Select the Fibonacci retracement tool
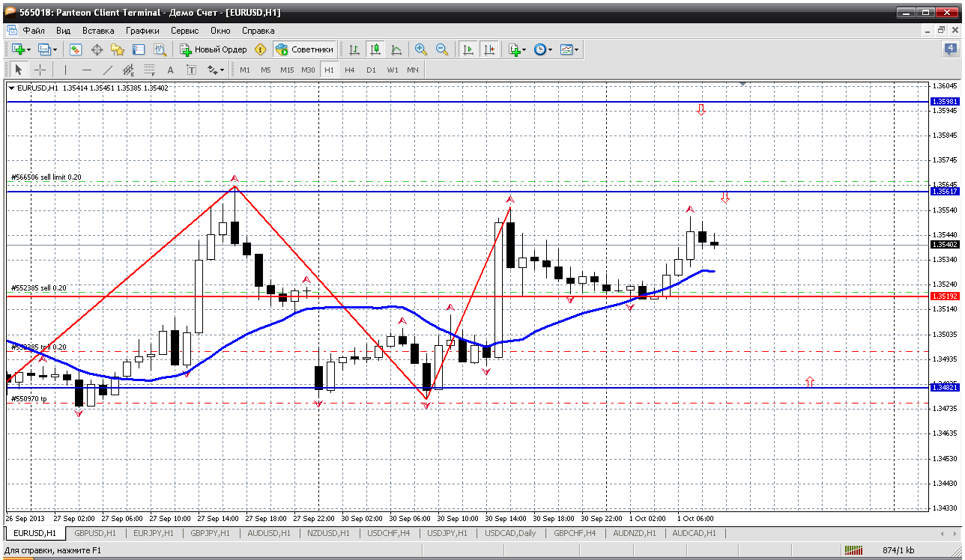 149,70
